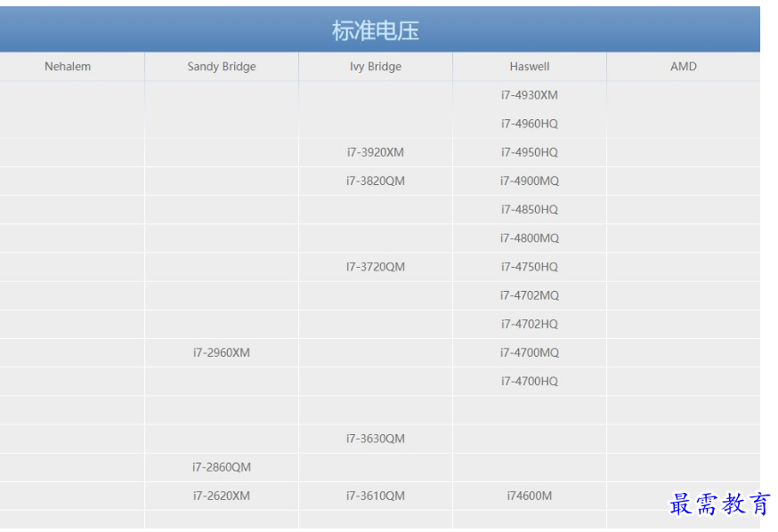
Task: Click the i7-4700HQ cell
Action: coord(530,382)
